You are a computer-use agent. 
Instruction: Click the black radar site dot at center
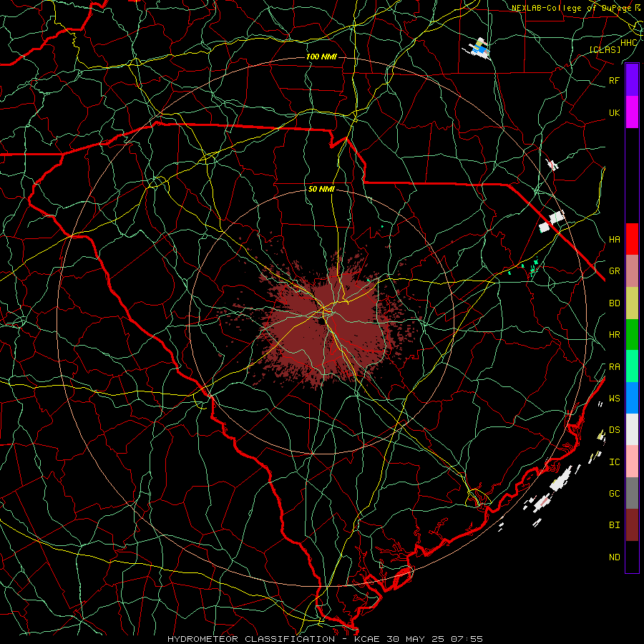tap(321, 321)
